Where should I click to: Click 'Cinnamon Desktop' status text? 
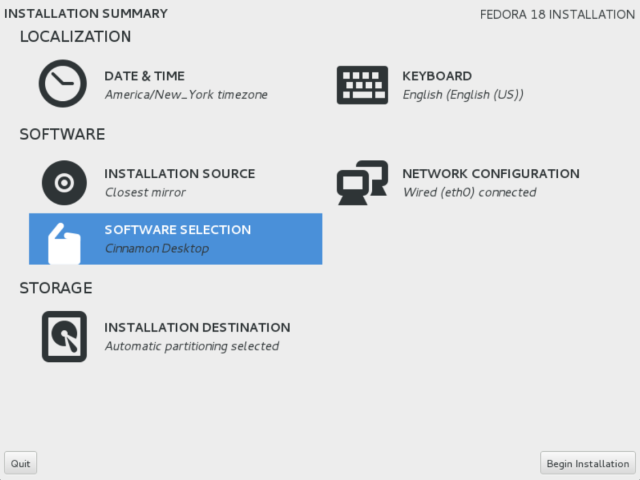[x=157, y=248]
